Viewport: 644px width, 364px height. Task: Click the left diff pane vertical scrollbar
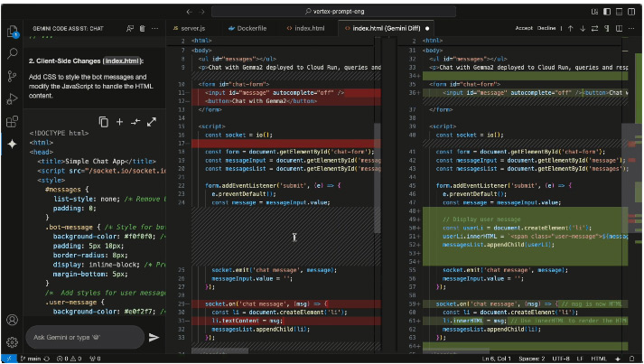point(377,179)
